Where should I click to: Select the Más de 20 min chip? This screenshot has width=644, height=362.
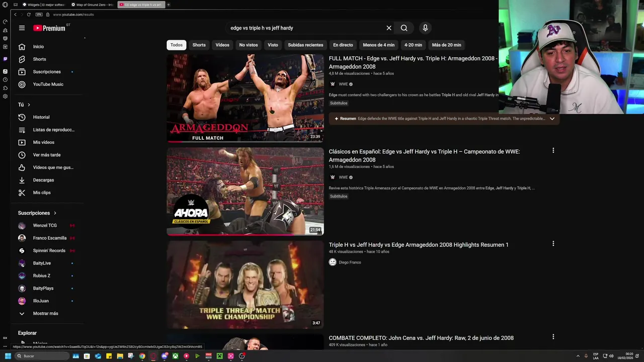tap(446, 45)
